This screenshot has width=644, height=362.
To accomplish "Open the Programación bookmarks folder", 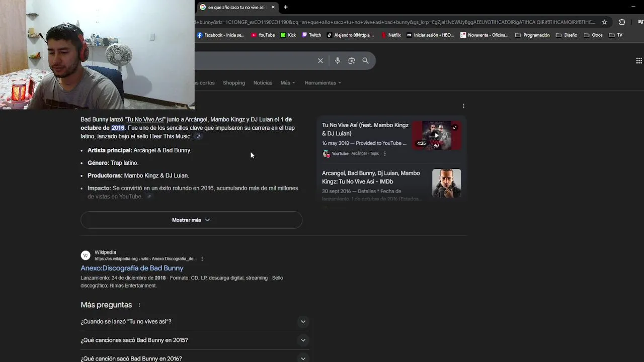I will click(532, 35).
